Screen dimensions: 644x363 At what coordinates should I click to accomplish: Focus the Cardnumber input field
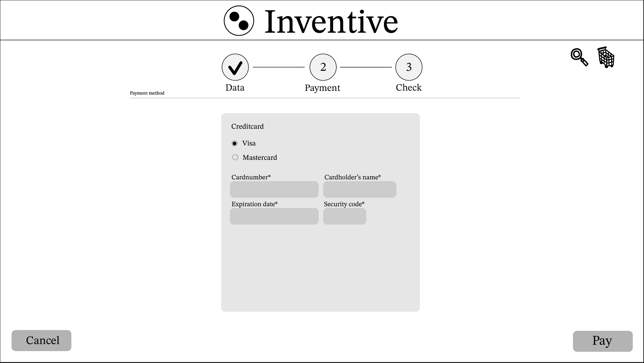point(274,189)
